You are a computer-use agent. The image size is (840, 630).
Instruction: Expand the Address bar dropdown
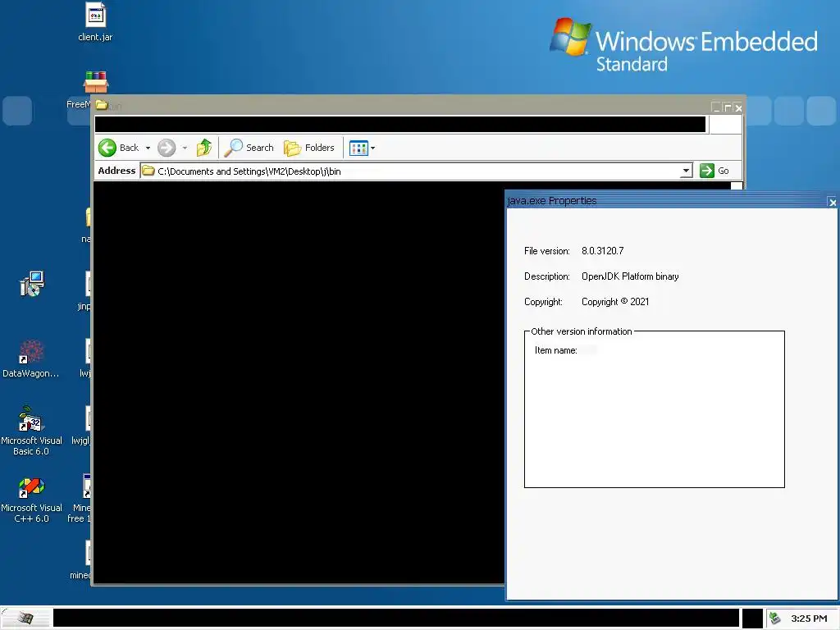point(686,171)
